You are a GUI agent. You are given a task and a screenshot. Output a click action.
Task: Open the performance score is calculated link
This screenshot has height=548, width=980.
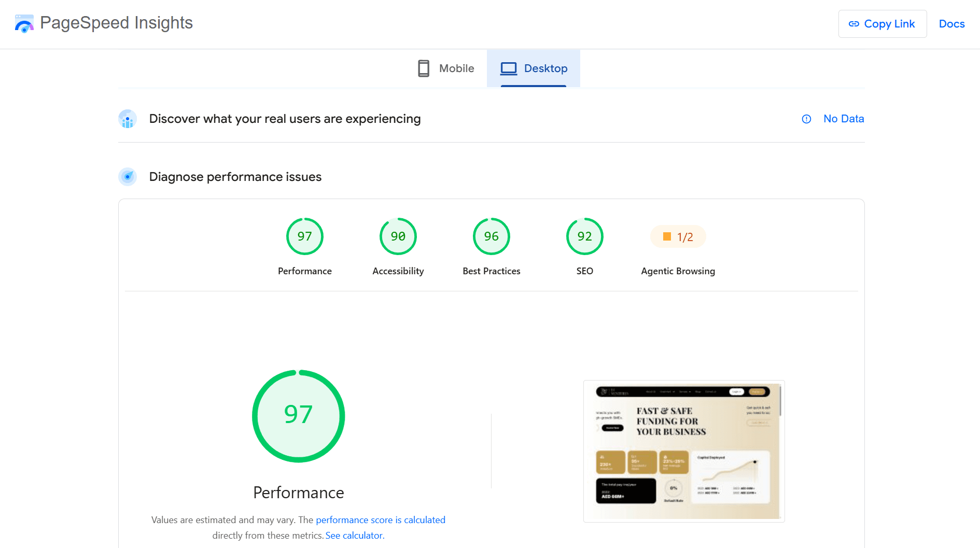click(381, 520)
